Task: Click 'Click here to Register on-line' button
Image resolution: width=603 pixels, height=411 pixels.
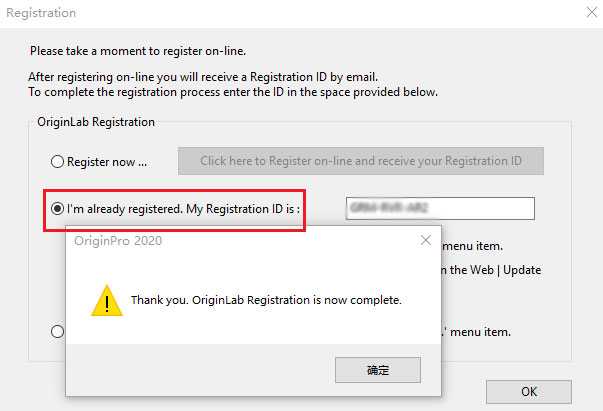Action: click(x=361, y=161)
